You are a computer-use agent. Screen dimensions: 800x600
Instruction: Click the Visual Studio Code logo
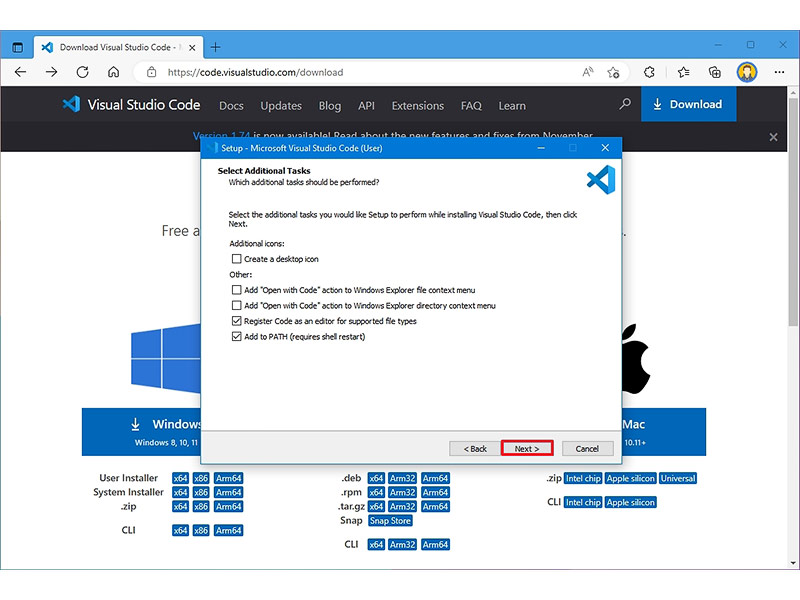[x=131, y=105]
